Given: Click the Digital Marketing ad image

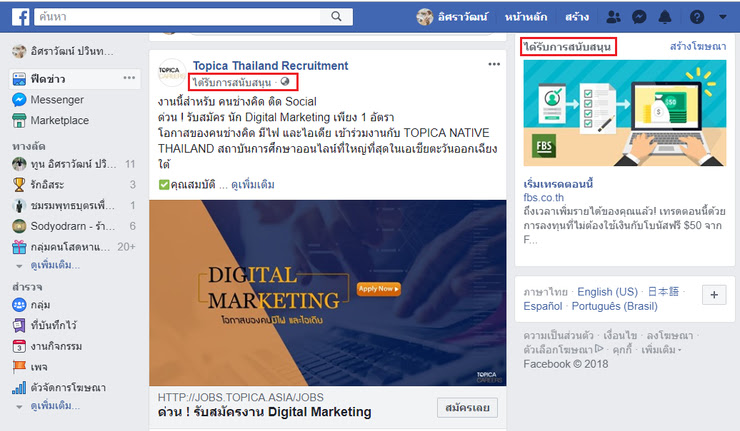Looking at the screenshot, I should point(328,293).
